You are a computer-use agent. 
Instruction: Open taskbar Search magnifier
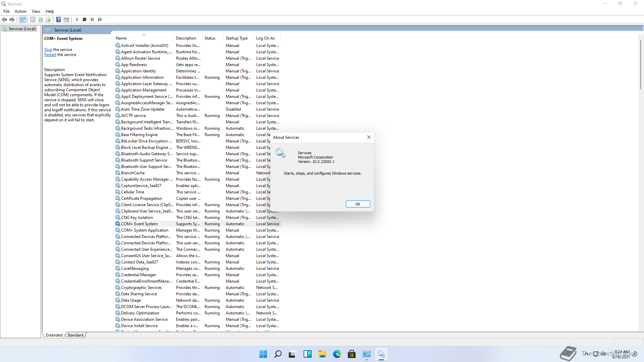point(278,354)
